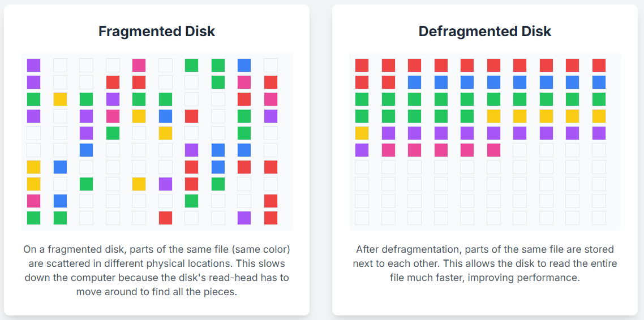Click the purple block in defragmented disk's sixth row

362,150
